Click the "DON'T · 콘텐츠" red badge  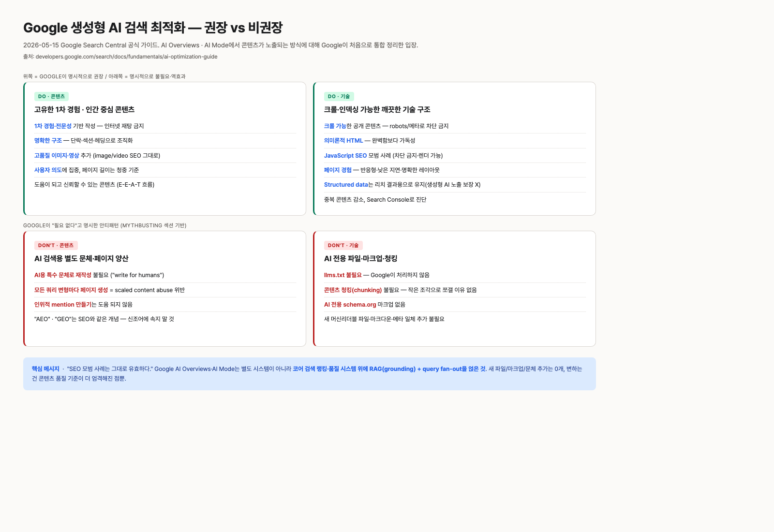point(56,245)
